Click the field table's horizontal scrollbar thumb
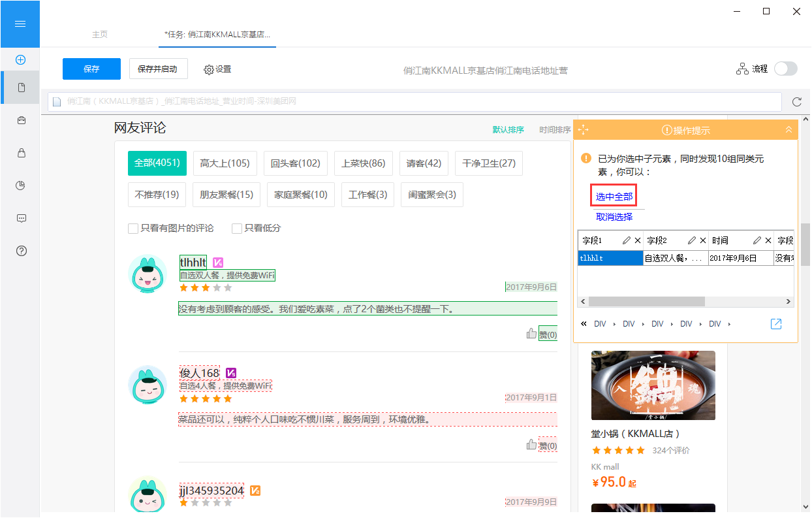This screenshot has width=812, height=518. point(646,302)
